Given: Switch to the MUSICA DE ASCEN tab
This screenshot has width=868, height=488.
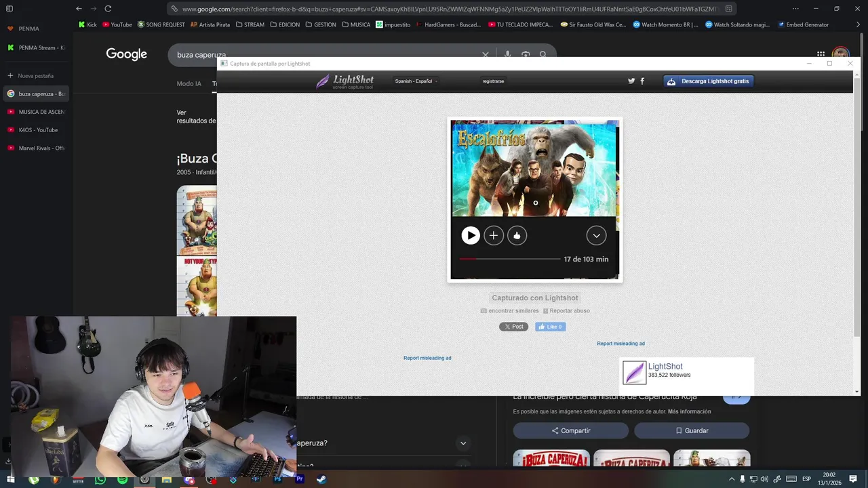Looking at the screenshot, I should click(37, 112).
